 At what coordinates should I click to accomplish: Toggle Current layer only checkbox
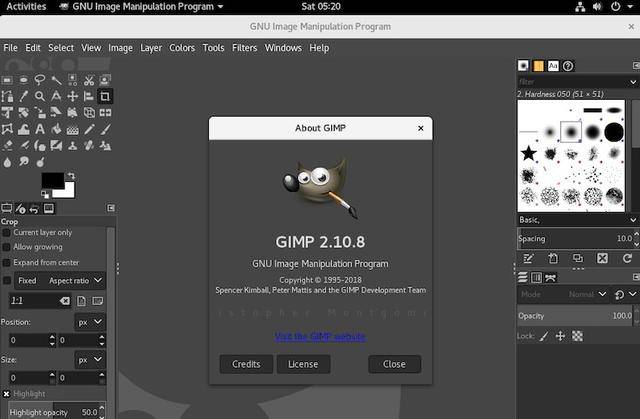pos(6,233)
